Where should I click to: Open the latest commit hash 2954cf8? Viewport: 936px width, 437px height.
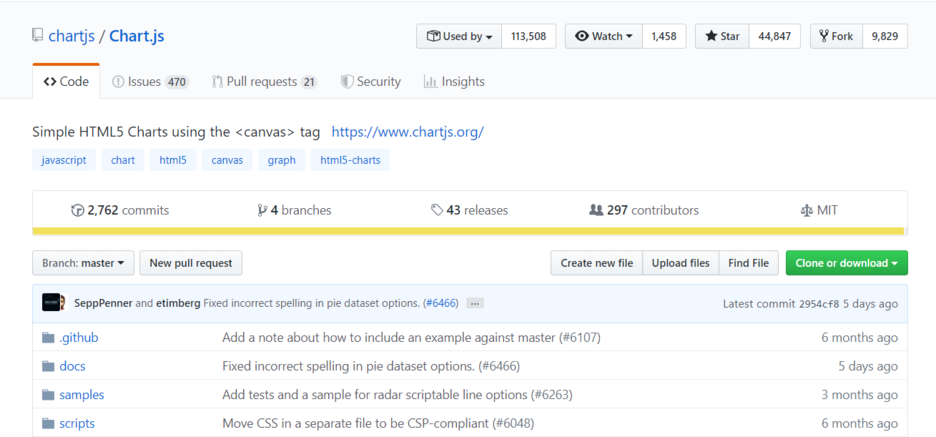point(819,304)
